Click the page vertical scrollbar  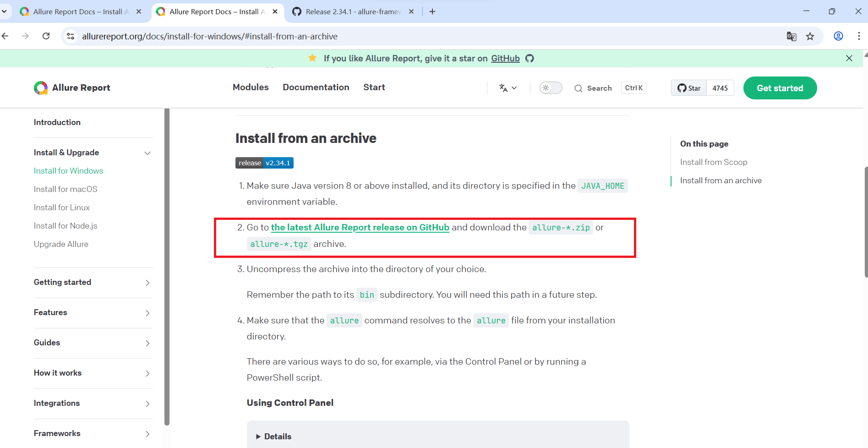pos(865,222)
